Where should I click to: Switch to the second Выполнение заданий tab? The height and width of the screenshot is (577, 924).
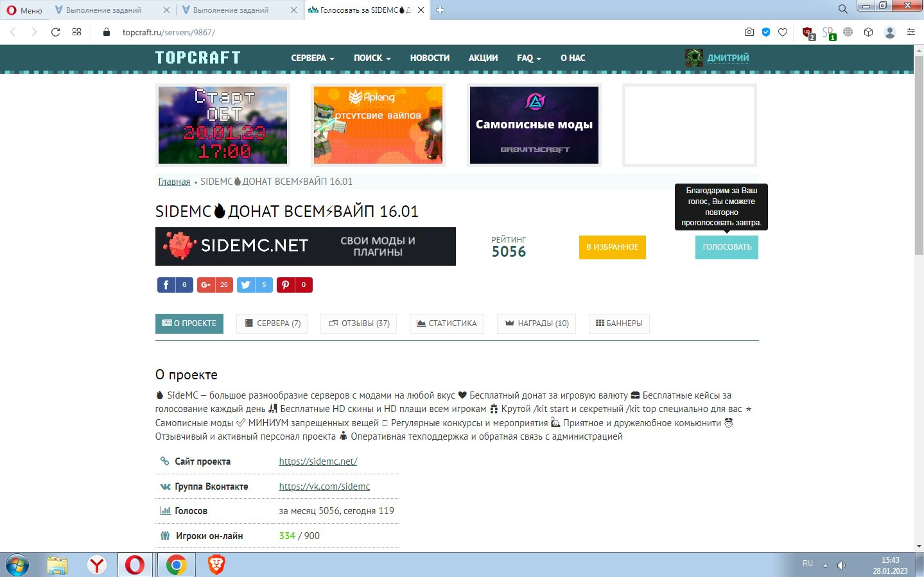click(x=230, y=10)
